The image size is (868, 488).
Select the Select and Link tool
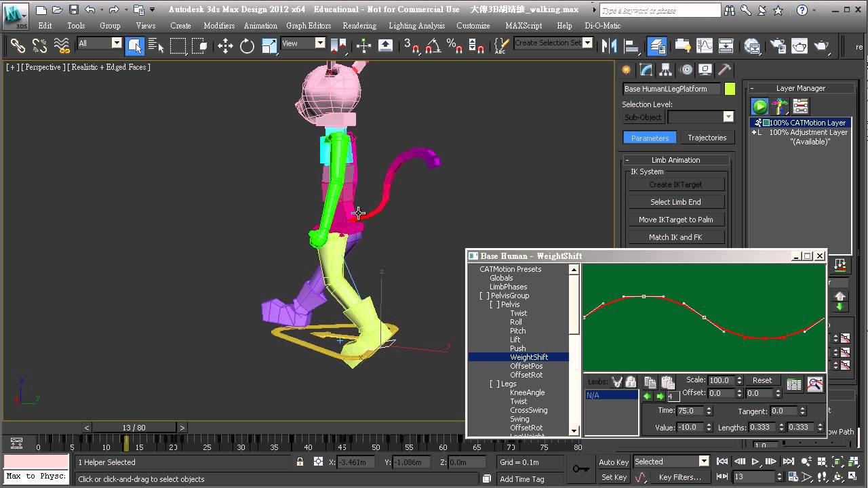18,46
